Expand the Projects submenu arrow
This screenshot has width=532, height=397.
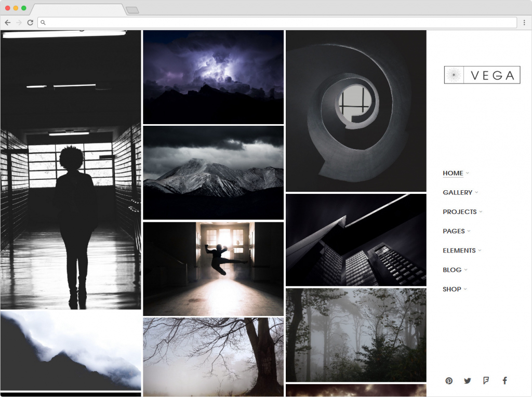481,212
